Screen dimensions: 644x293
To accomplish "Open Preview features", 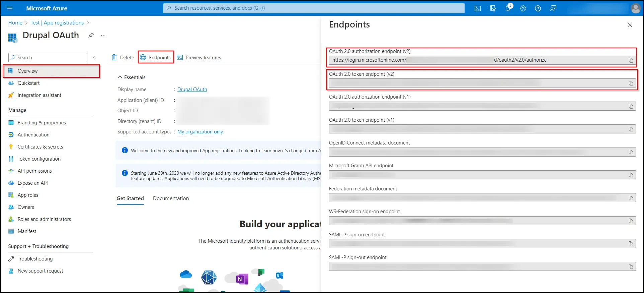I will click(199, 58).
